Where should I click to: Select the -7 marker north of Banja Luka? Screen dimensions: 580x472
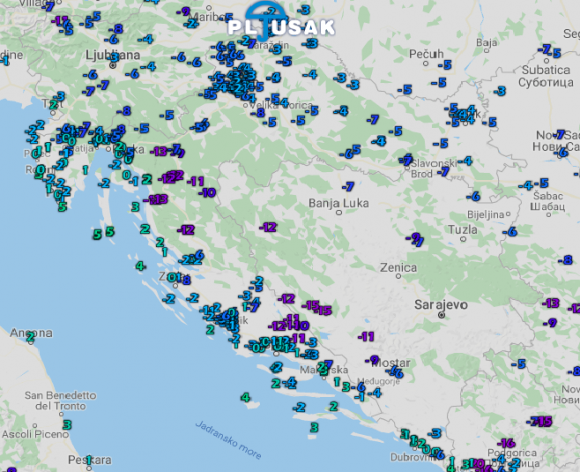click(348, 186)
